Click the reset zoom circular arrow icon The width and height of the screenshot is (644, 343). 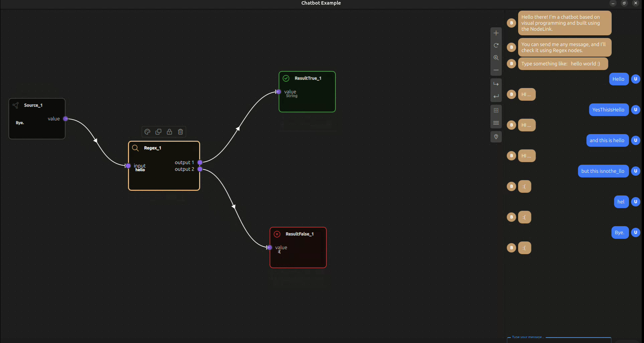(x=496, y=46)
